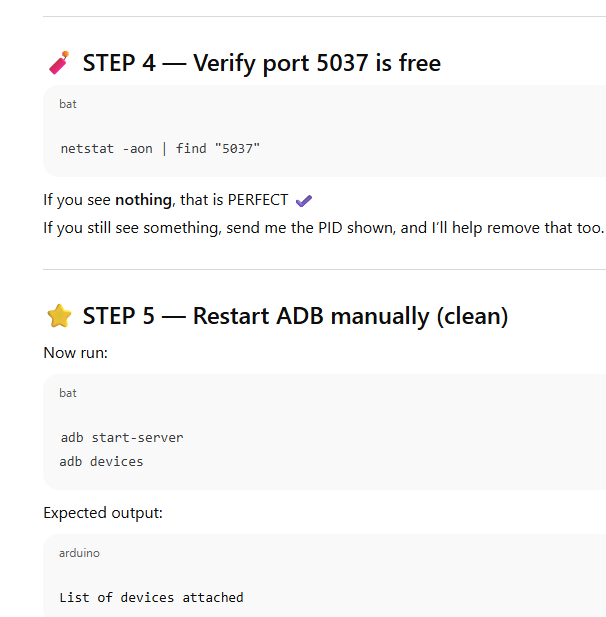Viewport: 606px width, 617px height.
Task: Click the netstat -aon command line
Action: tap(160, 148)
